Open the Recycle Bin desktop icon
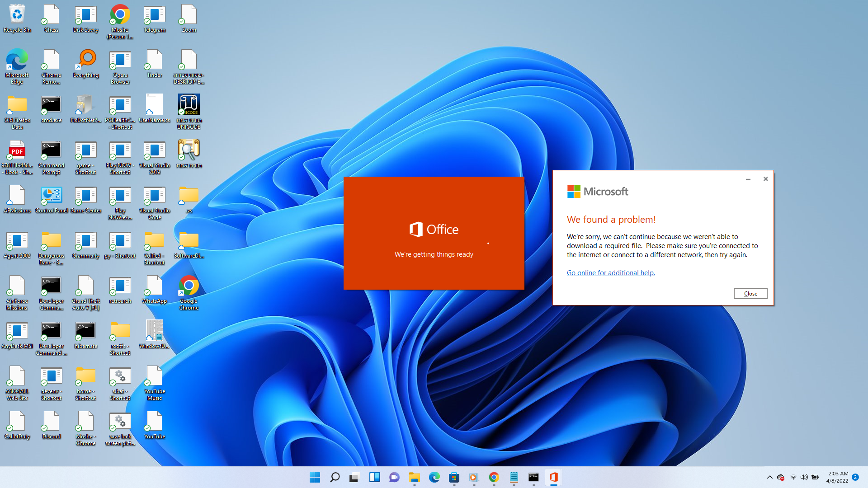Image resolution: width=868 pixels, height=488 pixels. (17, 19)
